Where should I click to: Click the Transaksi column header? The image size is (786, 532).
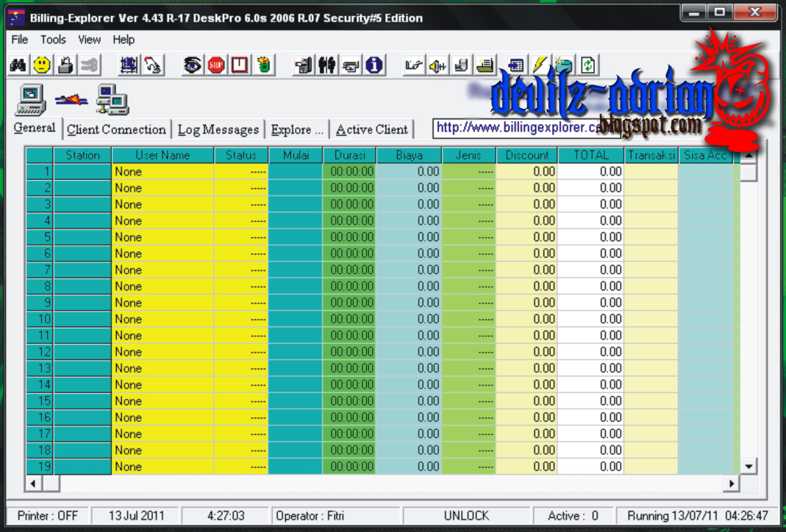coord(651,155)
